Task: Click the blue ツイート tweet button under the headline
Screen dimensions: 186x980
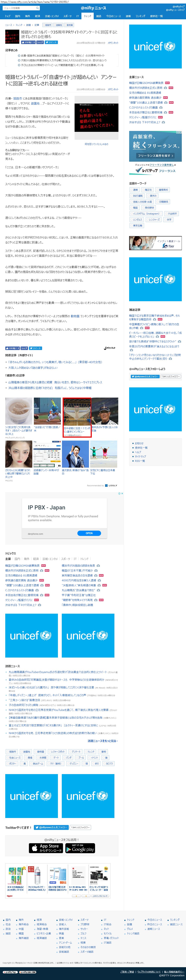Action: (x=52, y=42)
